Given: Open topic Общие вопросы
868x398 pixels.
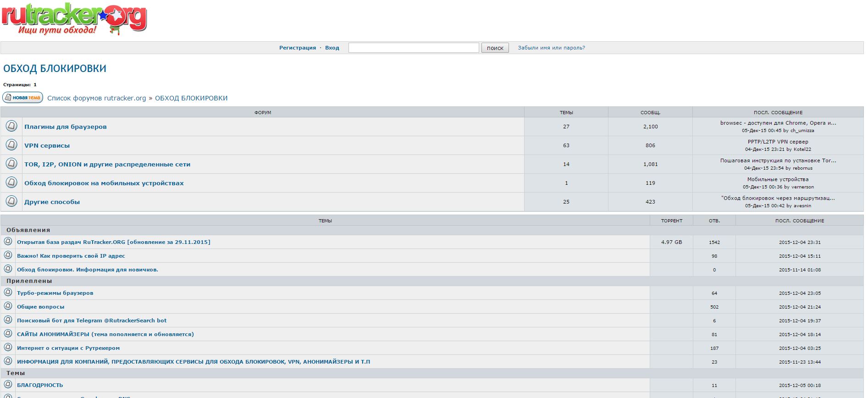Looking at the screenshot, I should tap(41, 307).
